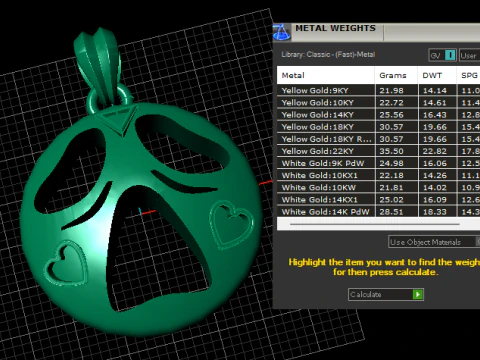Viewport: 480px width, 360px height.
Task: Select the Yellow Gold:18KY R... row
Action: click(378, 139)
